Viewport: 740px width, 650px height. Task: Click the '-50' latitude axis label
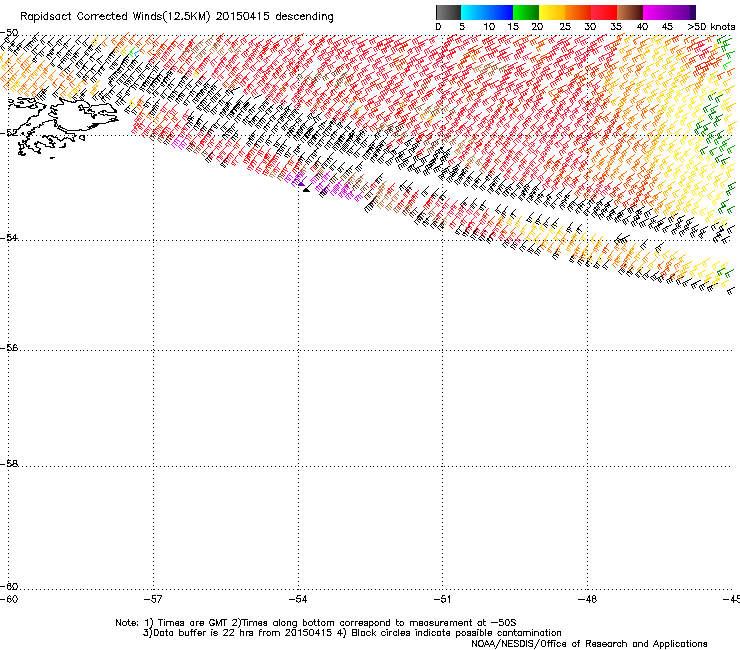click(9, 33)
